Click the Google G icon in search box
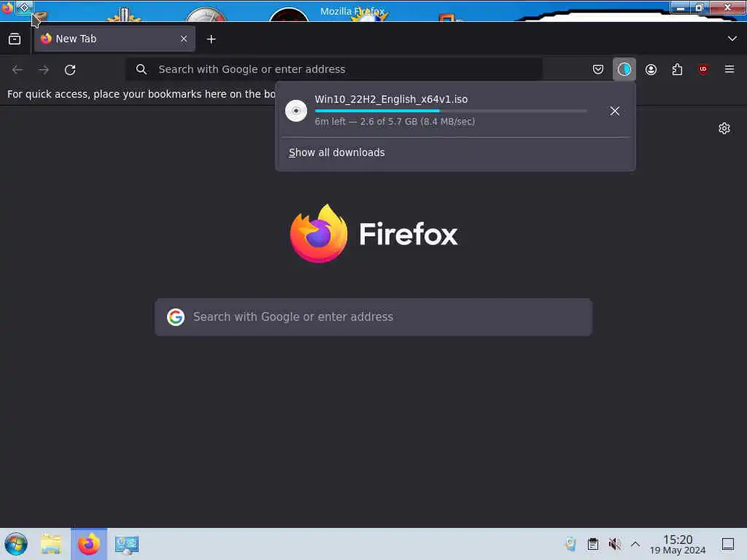747x560 pixels. [176, 317]
